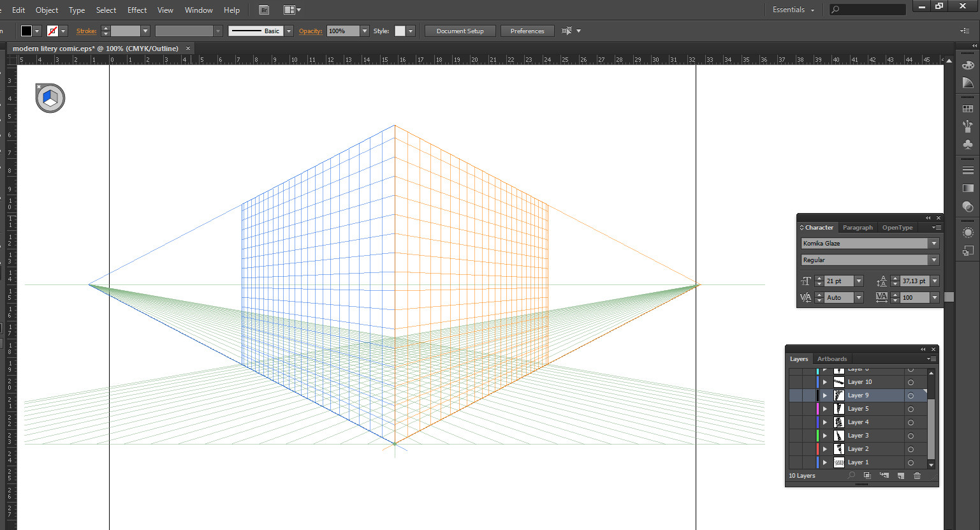Image resolution: width=980 pixels, height=530 pixels.
Task: Click the Preferences button
Action: 527,31
